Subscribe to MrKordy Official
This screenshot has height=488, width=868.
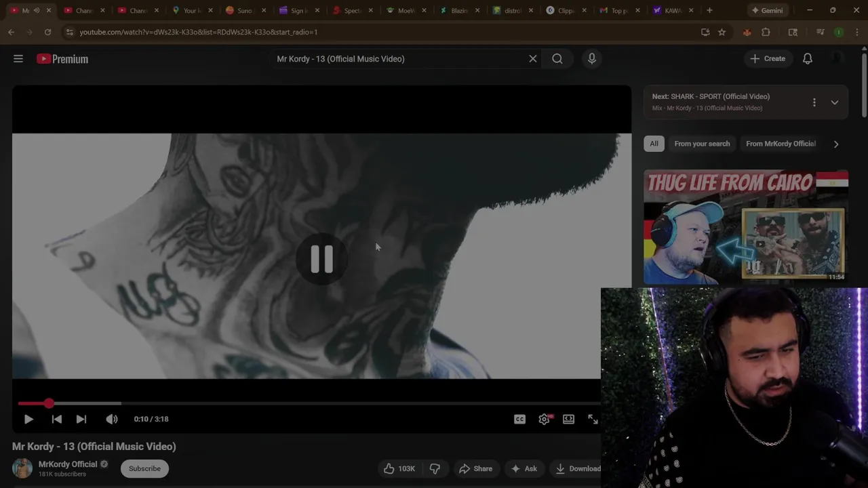coord(144,468)
